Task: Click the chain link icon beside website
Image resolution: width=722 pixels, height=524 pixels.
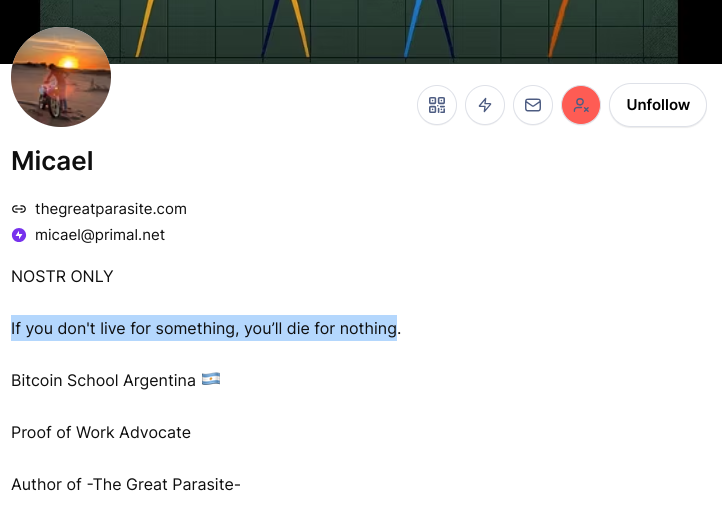Action: pos(19,209)
